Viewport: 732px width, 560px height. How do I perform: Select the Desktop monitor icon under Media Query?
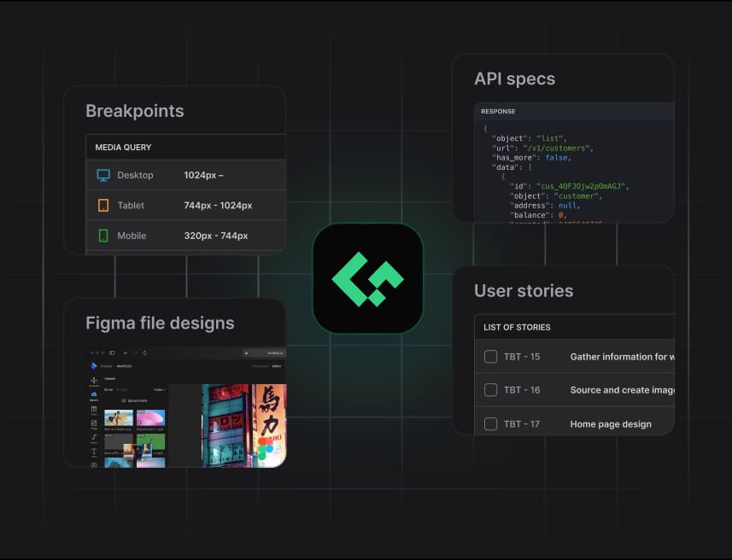pyautogui.click(x=102, y=175)
